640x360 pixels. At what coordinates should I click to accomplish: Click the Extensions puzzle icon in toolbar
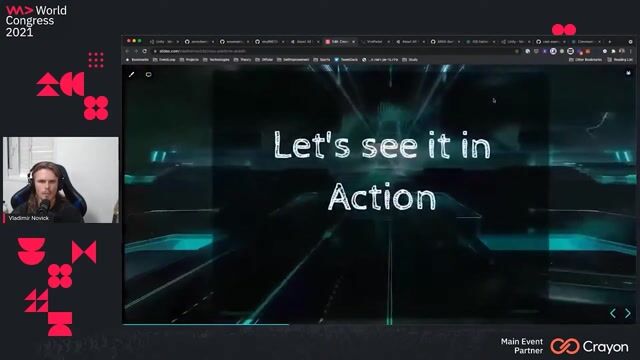[613, 51]
